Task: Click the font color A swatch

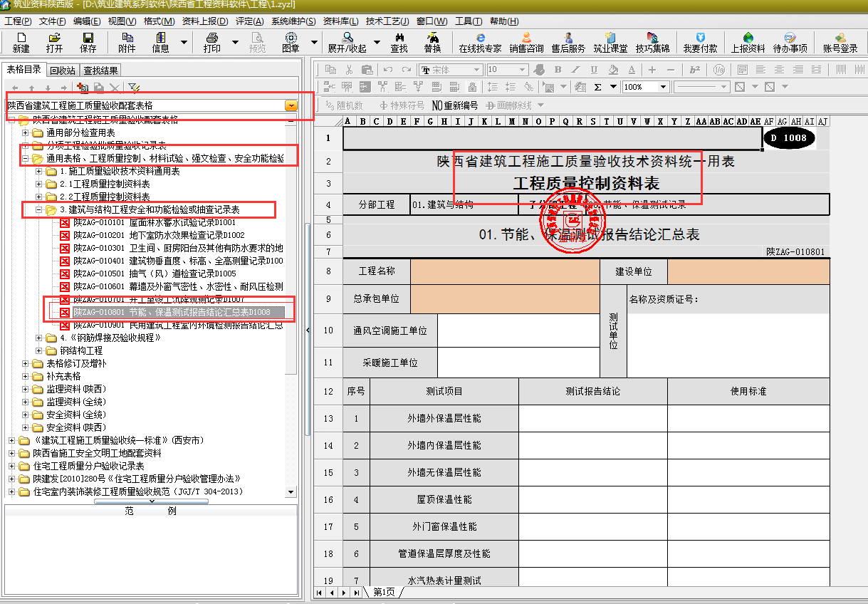Action: coord(630,70)
